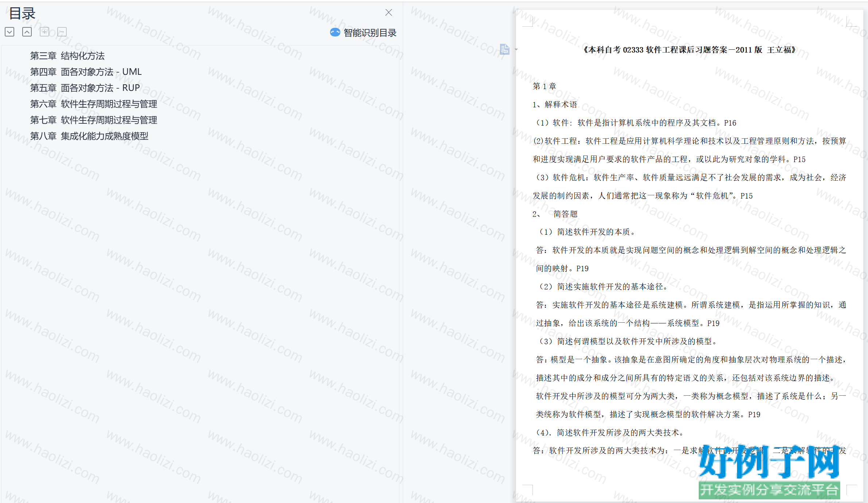Image resolution: width=868 pixels, height=503 pixels.
Task: Click the line (1) 软件: 软件是指计算机系统
Action: [635, 123]
